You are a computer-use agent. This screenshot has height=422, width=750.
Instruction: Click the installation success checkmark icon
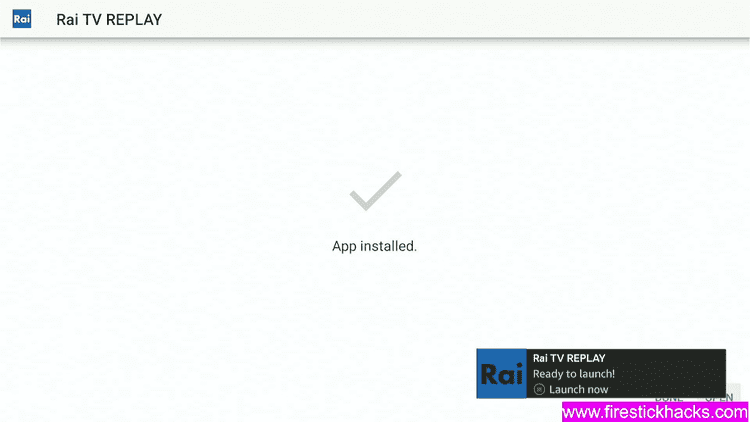pos(375,191)
